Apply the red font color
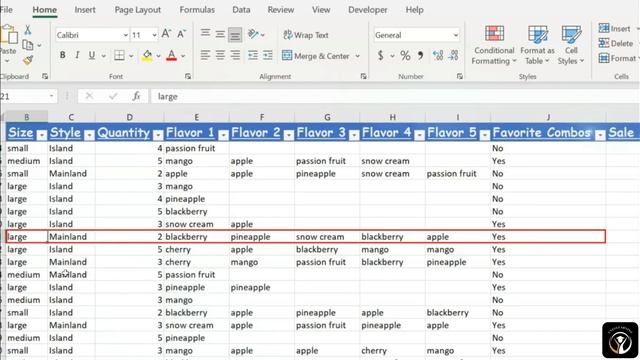This screenshot has height=360, width=640. pos(171,56)
